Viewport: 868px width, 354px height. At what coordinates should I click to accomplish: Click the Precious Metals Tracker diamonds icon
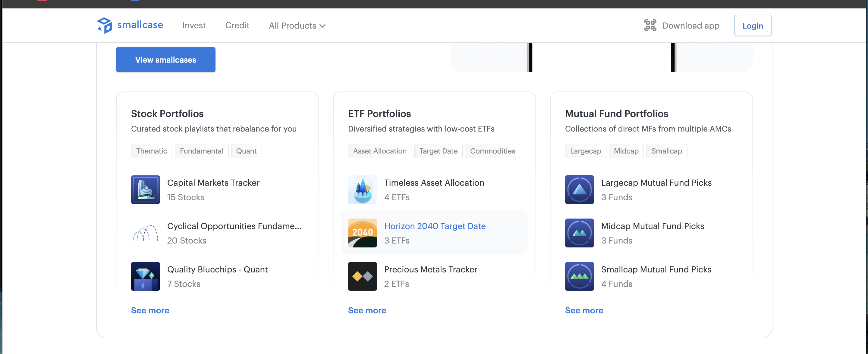coord(362,276)
